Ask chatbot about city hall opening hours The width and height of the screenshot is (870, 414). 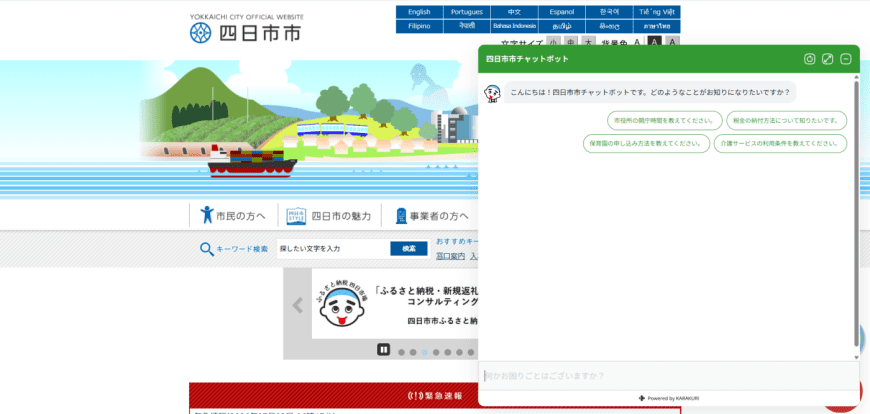665,120
